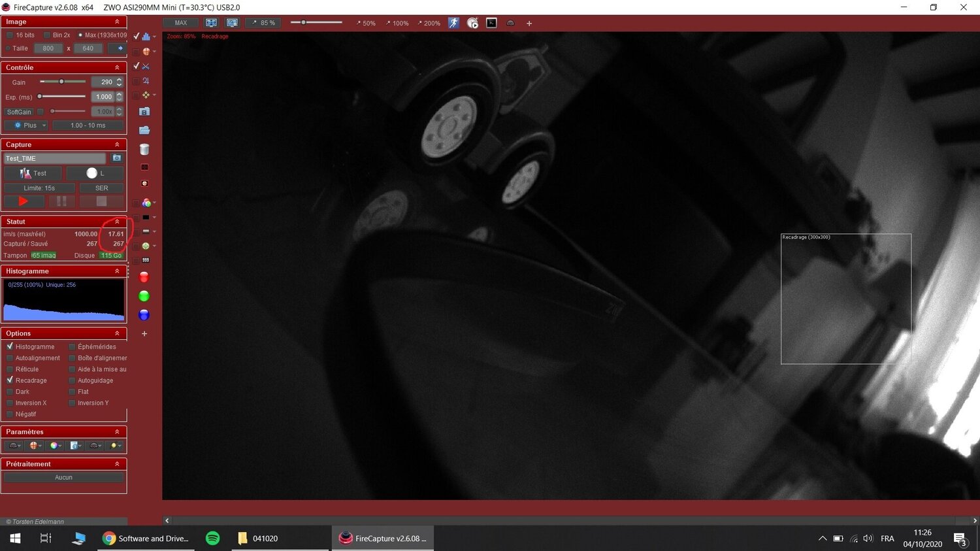Collapse the Prétraitement panel
The image size is (980, 551).
tap(118, 463)
